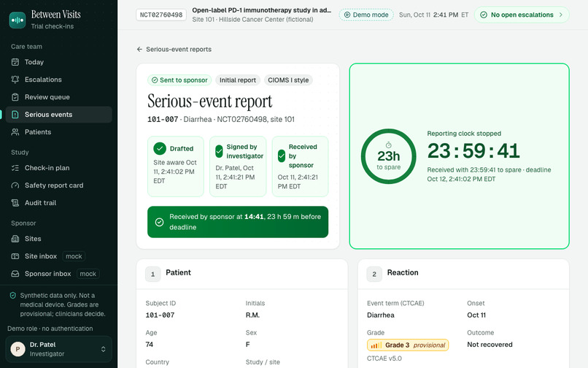Click the shield icon beside synthetic data notice

[x=12, y=296]
